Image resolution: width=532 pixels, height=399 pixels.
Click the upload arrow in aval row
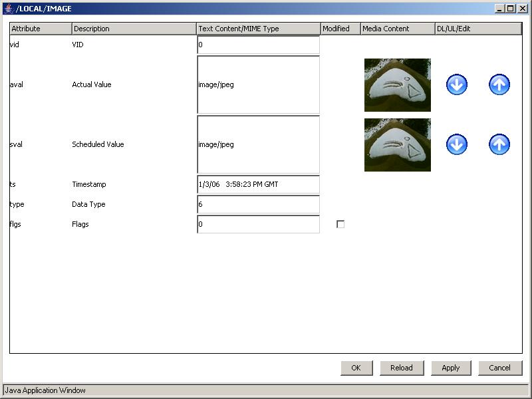point(499,84)
